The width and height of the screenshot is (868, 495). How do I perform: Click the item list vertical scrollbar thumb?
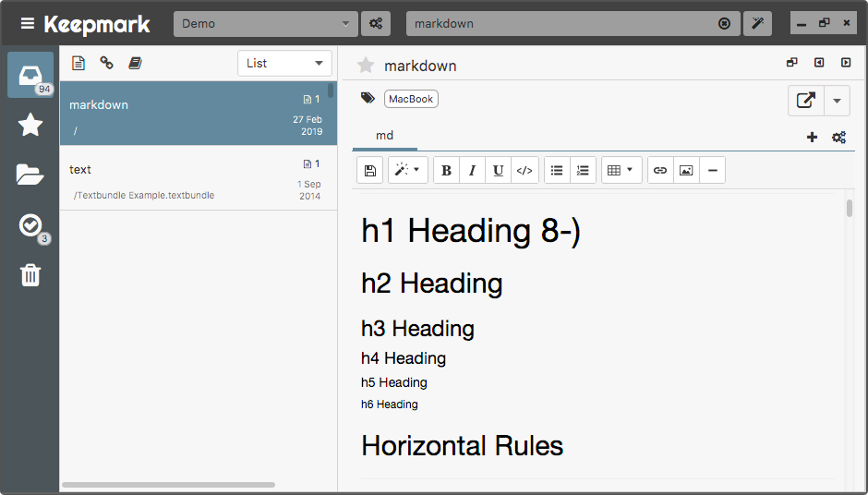click(331, 91)
